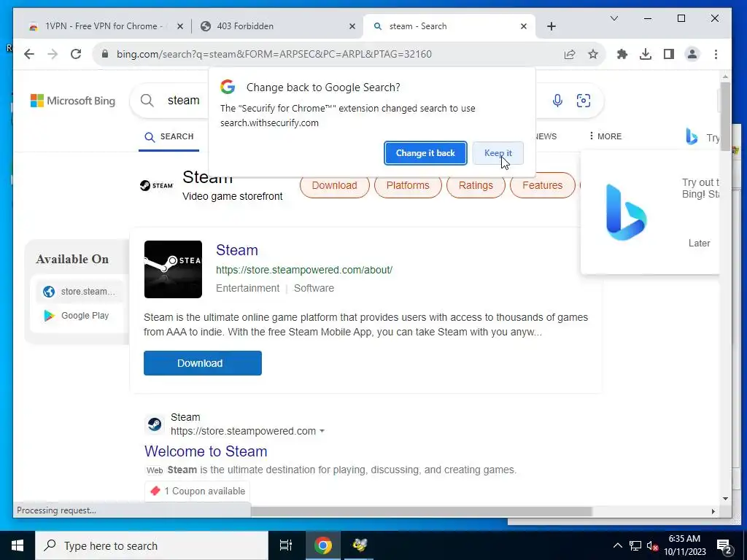Screen dimensions: 747x560
Task: Click Later in Bing promo
Action: [699, 243]
